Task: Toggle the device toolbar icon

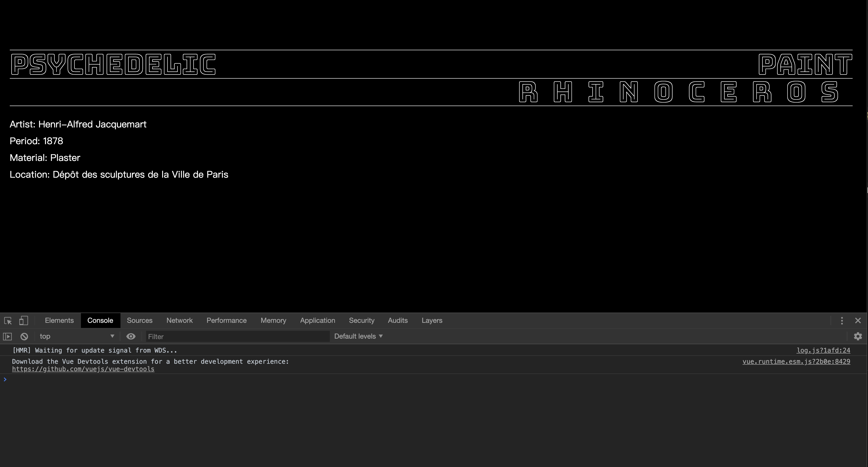Action: 23,320
